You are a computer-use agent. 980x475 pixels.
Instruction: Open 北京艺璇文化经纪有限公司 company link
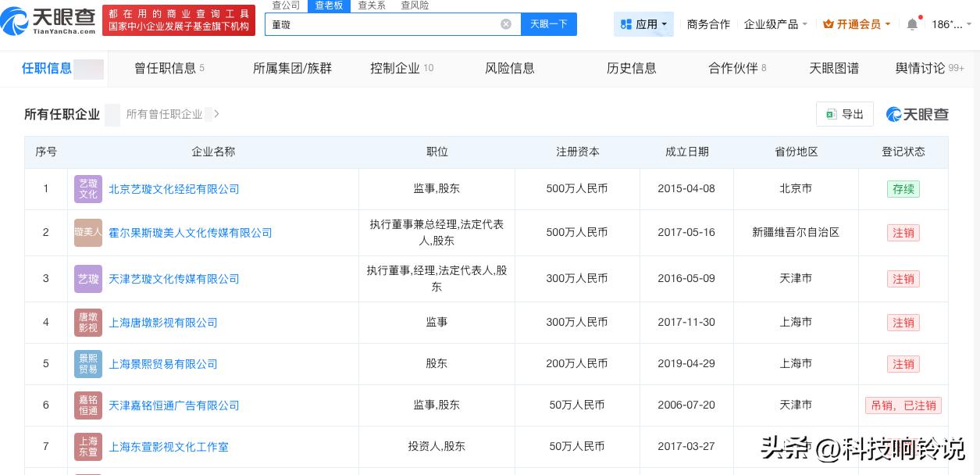point(173,189)
